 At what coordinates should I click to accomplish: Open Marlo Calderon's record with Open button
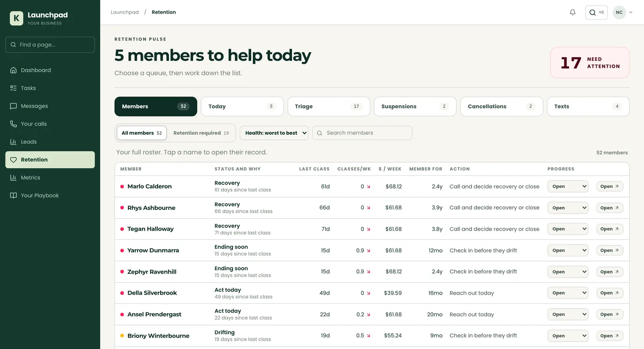point(610,186)
